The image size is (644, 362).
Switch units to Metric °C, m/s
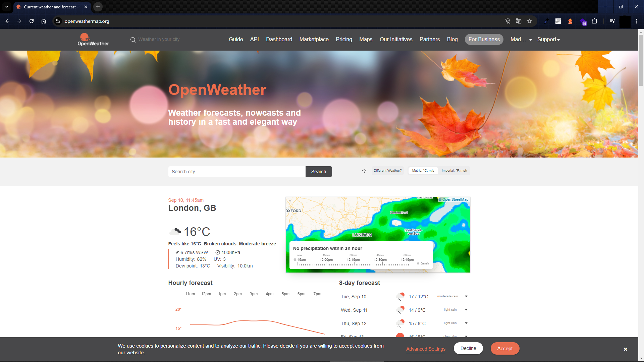[423, 171]
